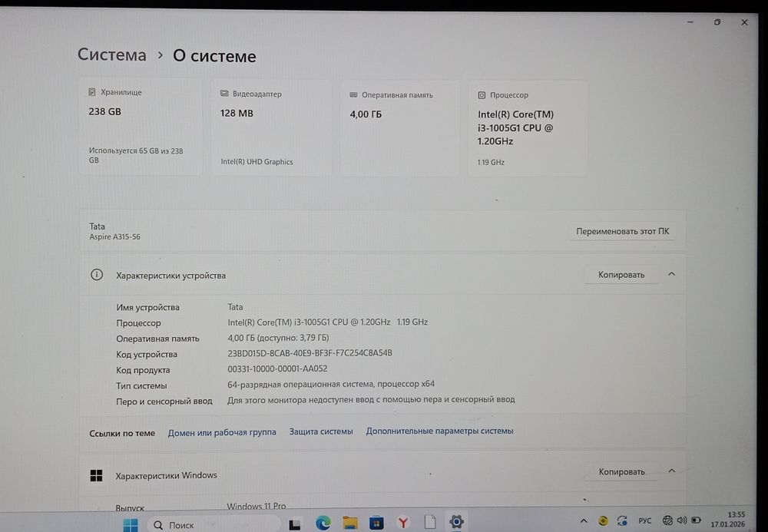Click the Хранилище storage card icon
Viewport: 768px width, 532px height.
pyautogui.click(x=92, y=92)
